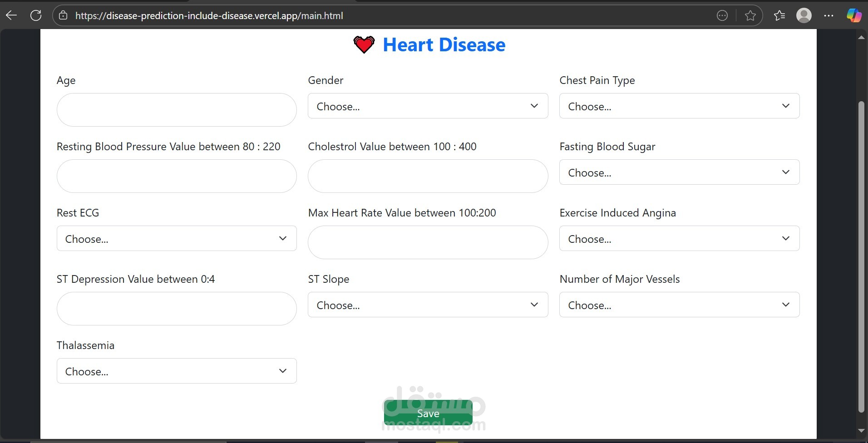
Task: Click the address bar URL
Action: (209, 16)
